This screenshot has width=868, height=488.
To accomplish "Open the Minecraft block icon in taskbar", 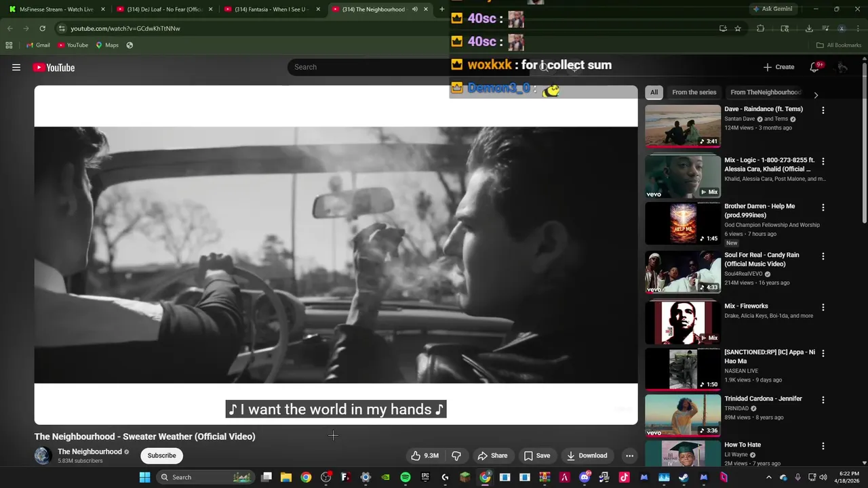I will coord(465,477).
